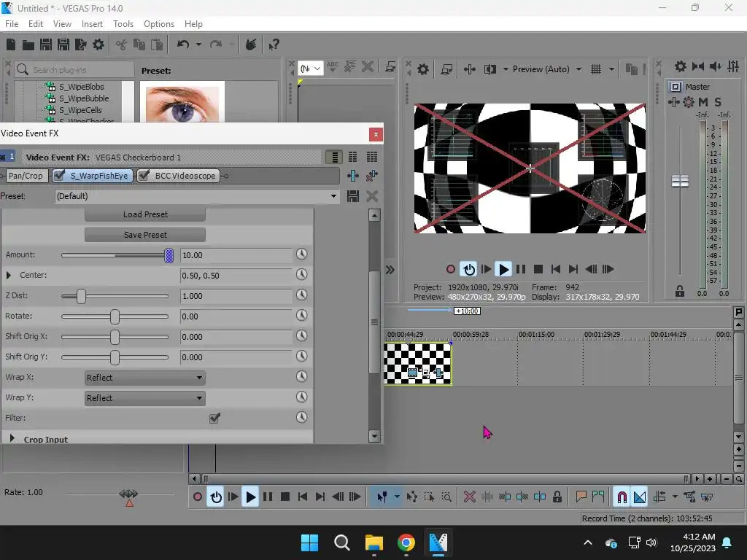
Task: Uncheck the Filter checkbox
Action: point(214,418)
